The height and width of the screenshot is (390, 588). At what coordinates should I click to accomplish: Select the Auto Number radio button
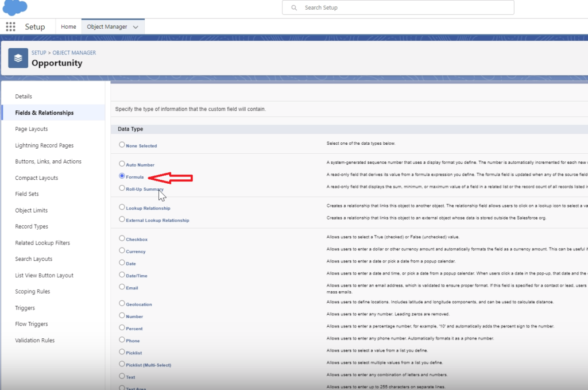point(122,164)
